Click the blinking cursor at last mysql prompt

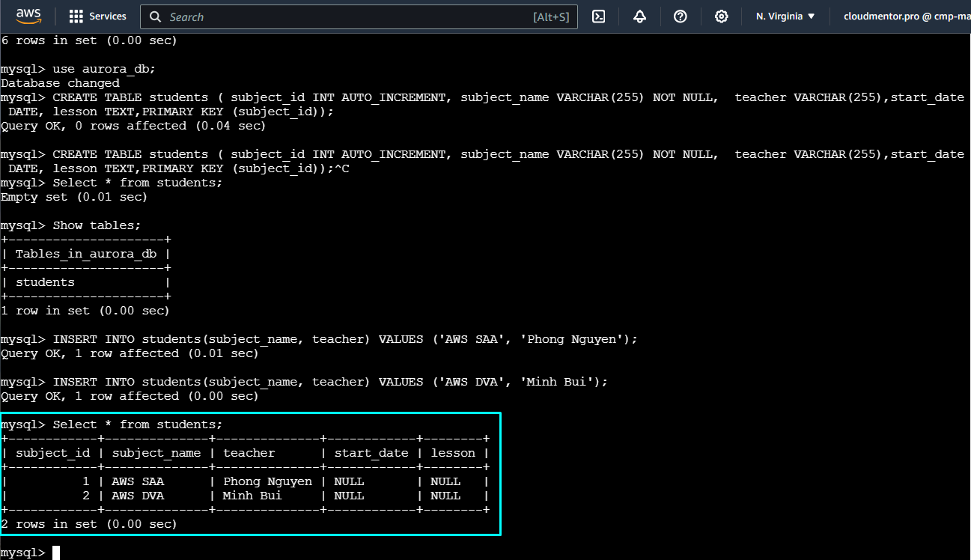[x=56, y=553]
